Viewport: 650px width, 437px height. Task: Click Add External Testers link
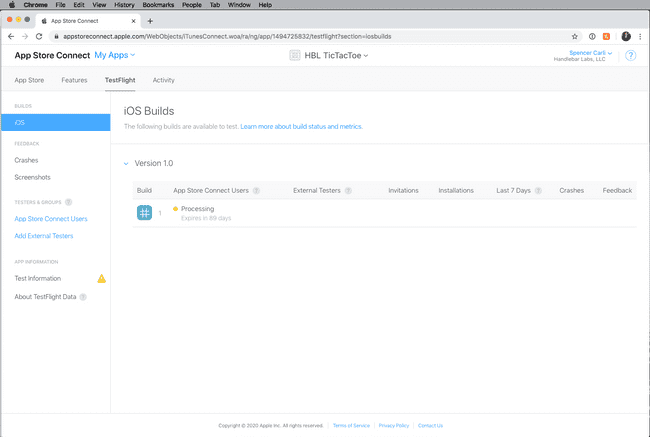[44, 235]
